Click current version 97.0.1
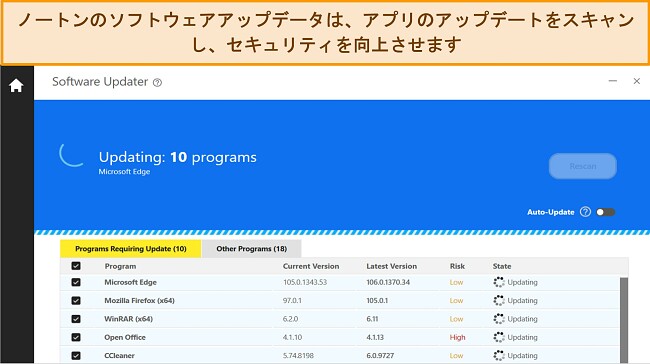The height and width of the screenshot is (364, 650). pyautogui.click(x=292, y=301)
